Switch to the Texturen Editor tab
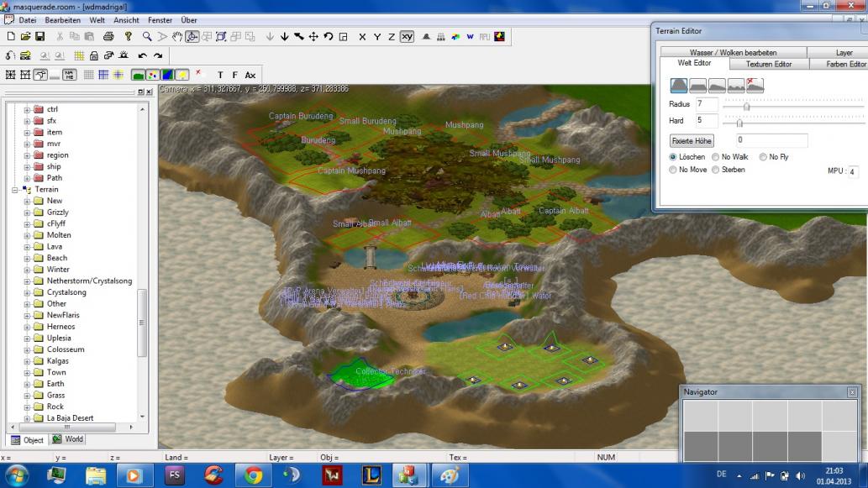 pos(768,64)
